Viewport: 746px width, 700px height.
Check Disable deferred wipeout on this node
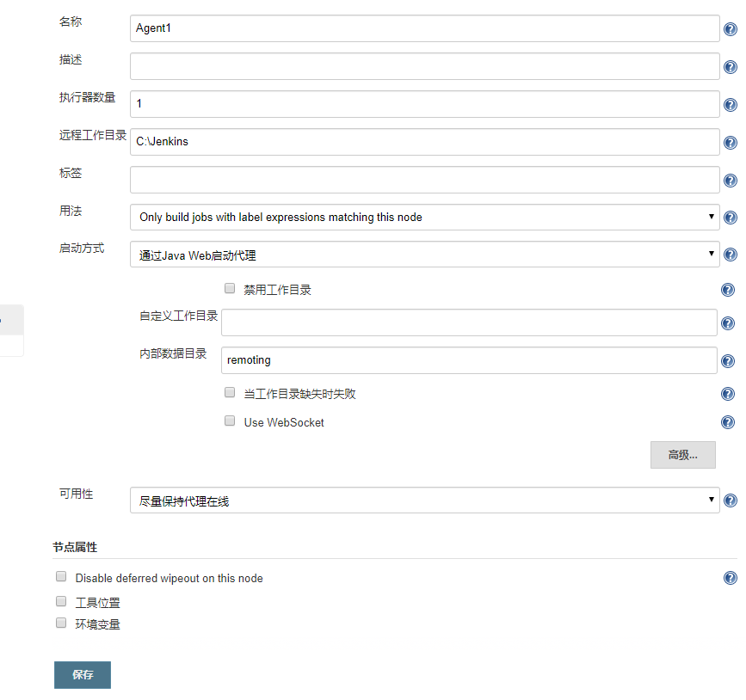click(x=61, y=576)
